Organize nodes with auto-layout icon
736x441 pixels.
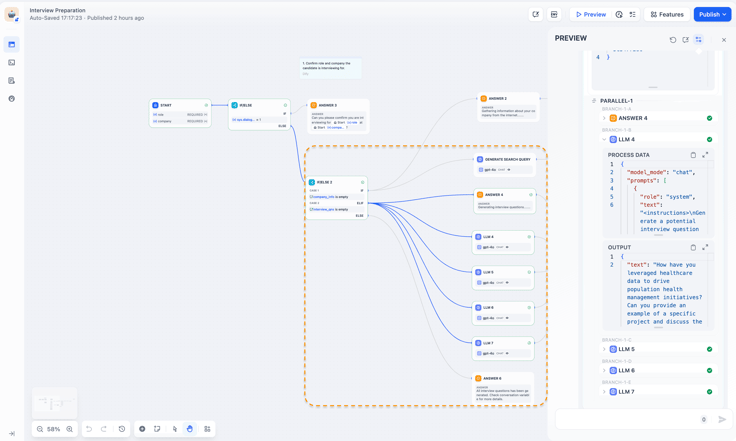[x=207, y=429]
